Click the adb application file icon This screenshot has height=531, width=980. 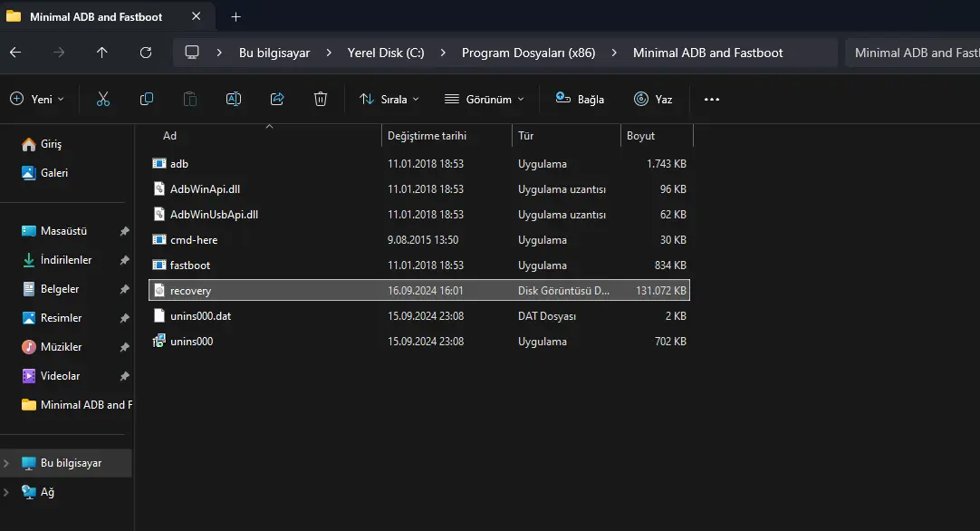coord(159,164)
